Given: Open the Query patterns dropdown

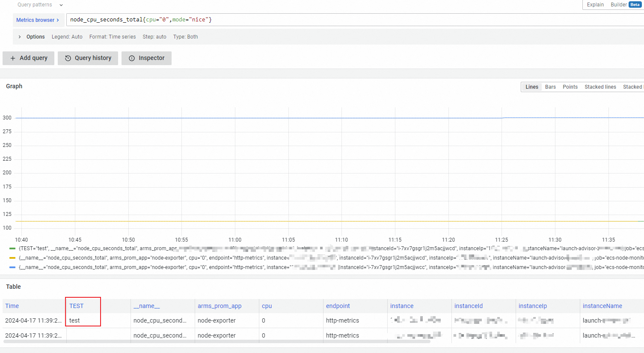Looking at the screenshot, I should pyautogui.click(x=40, y=5).
